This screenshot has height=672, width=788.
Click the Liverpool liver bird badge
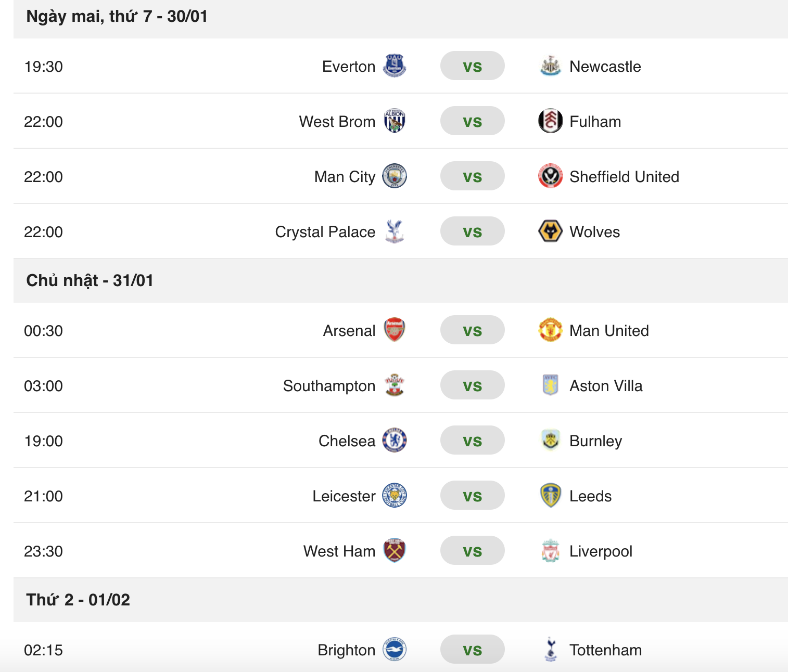[551, 551]
